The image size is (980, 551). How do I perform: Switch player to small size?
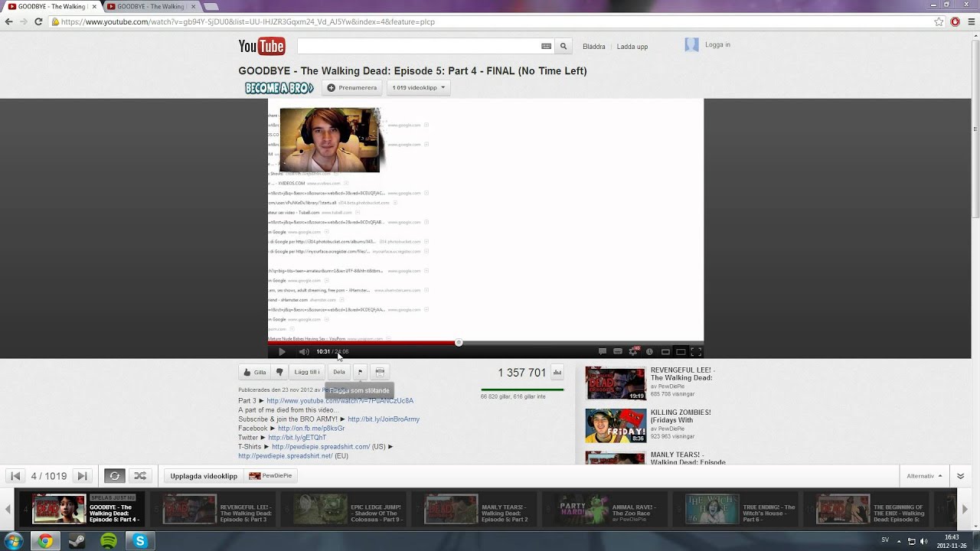click(665, 352)
